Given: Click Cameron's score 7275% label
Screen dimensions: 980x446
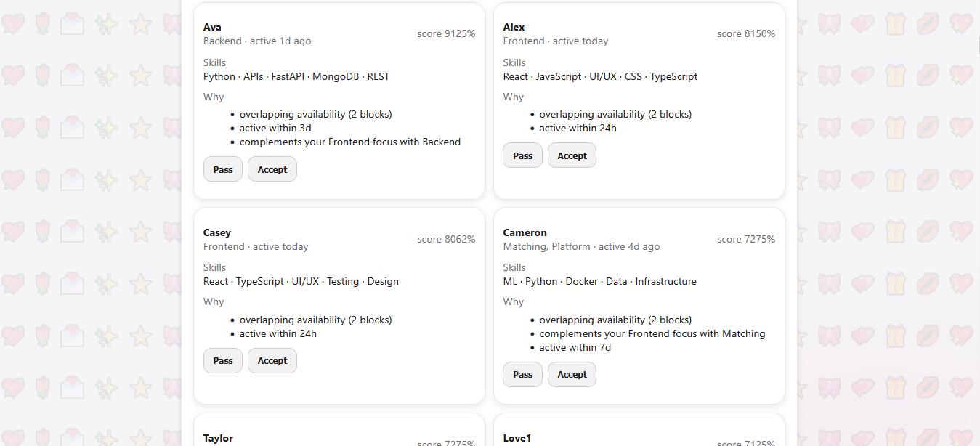Looking at the screenshot, I should click(745, 239).
